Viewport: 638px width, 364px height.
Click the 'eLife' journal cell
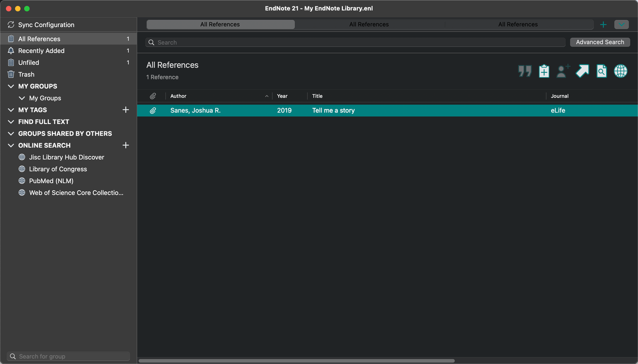(x=558, y=111)
